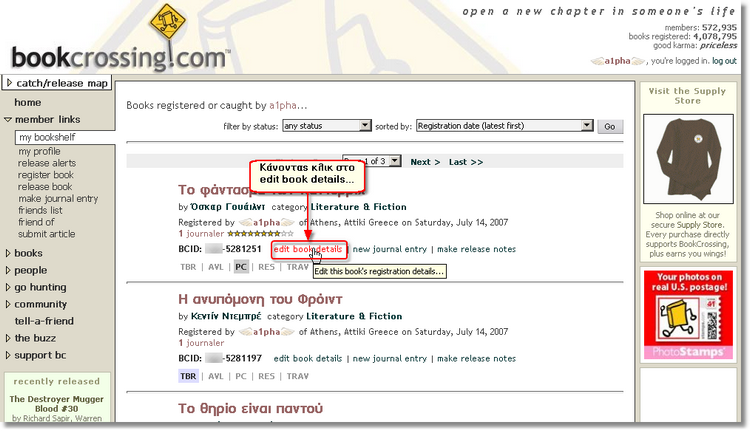Viewport: 750px width, 431px height.
Task: Click the log out link
Action: [725, 61]
